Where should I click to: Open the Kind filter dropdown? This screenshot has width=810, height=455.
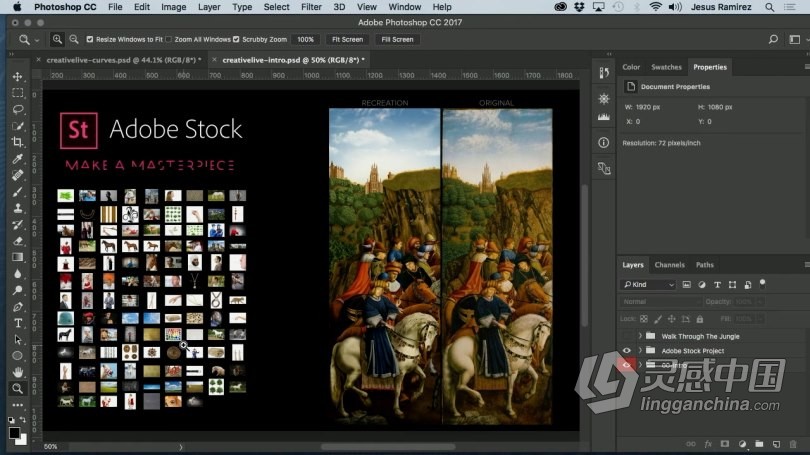coord(649,285)
